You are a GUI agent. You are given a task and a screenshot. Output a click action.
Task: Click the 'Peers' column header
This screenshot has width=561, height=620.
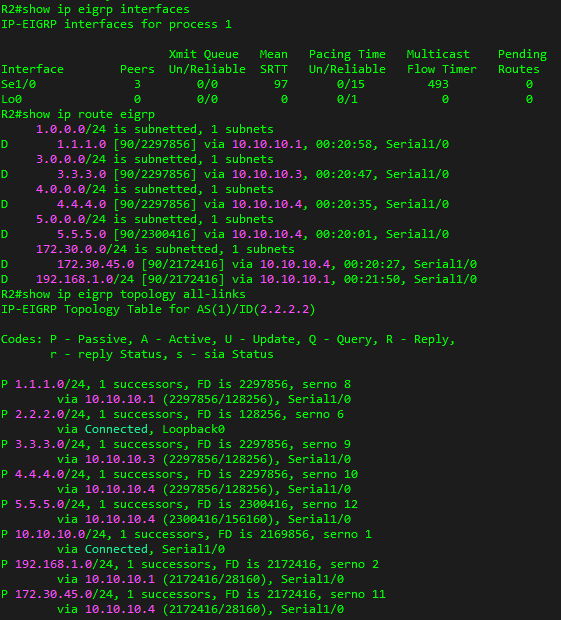pyautogui.click(x=137, y=69)
